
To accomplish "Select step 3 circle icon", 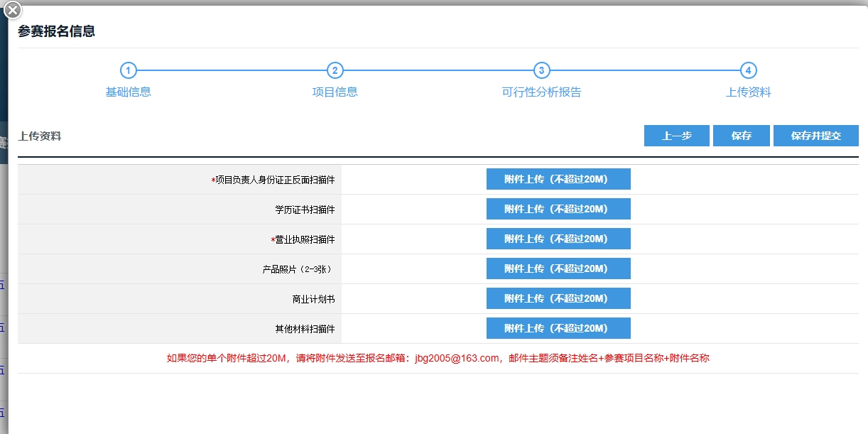I will point(541,70).
